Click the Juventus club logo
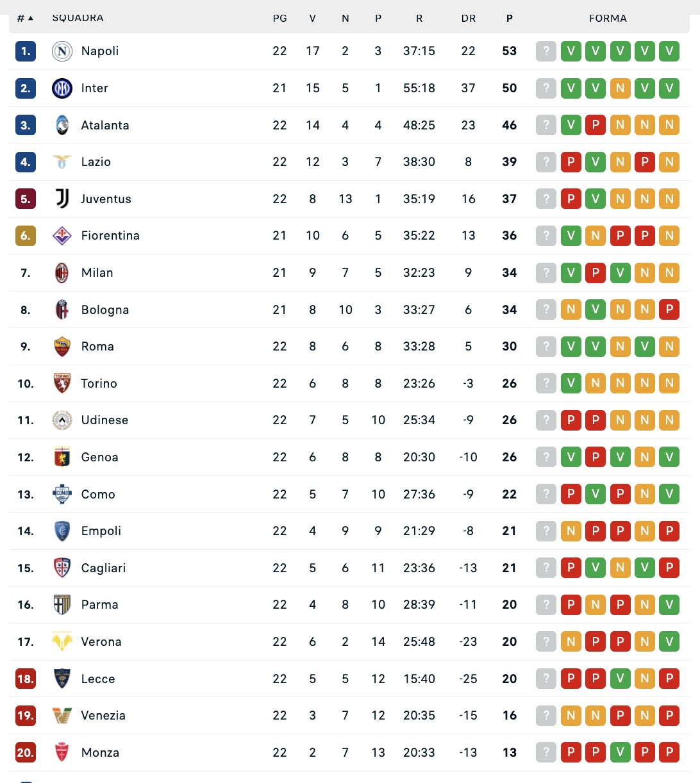 click(x=62, y=199)
